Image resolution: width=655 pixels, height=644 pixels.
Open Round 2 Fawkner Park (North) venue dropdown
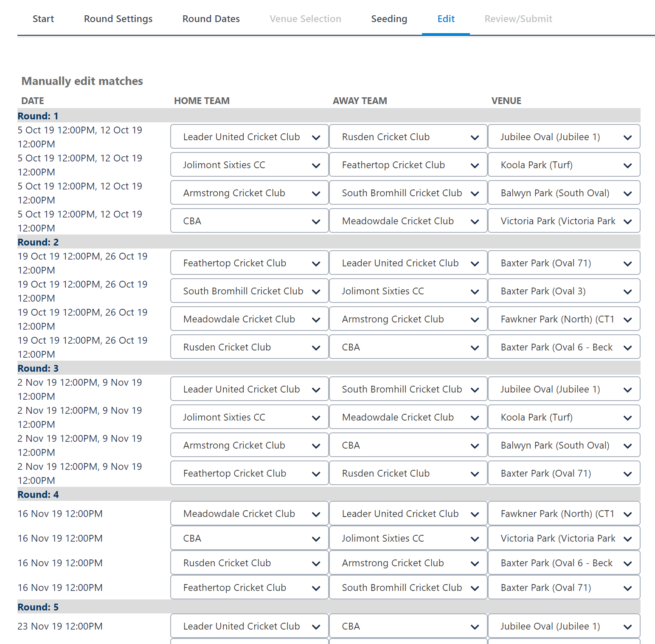click(564, 319)
